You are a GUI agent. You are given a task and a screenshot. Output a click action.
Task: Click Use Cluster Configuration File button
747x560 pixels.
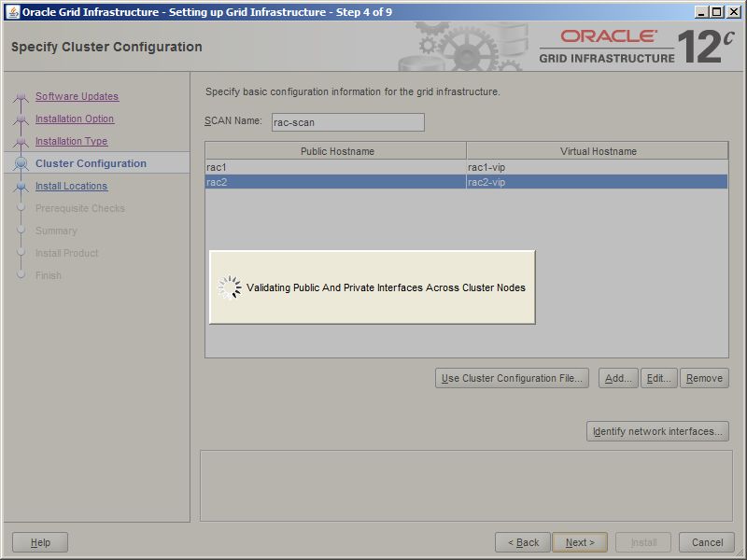coord(512,378)
